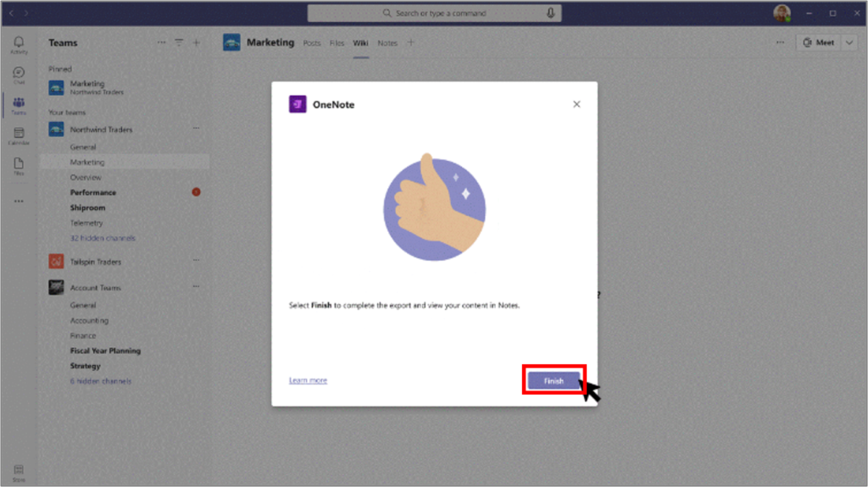Open the Performance channel

click(x=93, y=192)
